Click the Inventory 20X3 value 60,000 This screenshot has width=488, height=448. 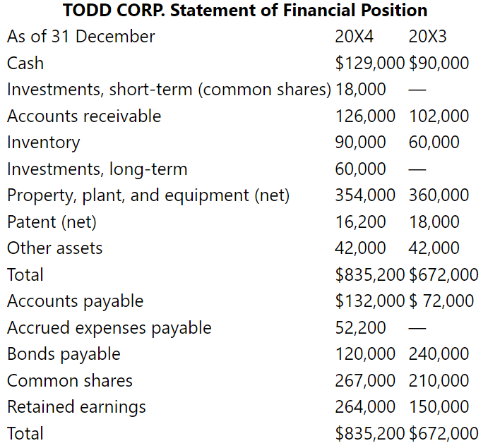[434, 143]
